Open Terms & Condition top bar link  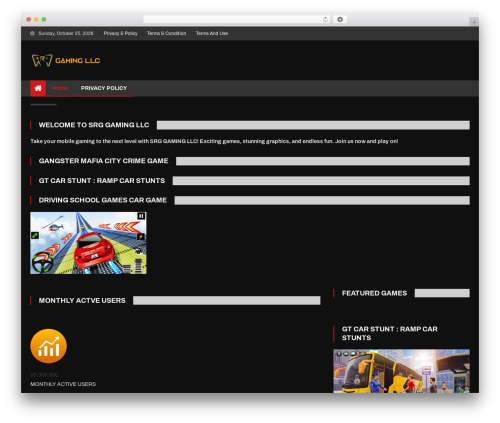click(x=166, y=33)
